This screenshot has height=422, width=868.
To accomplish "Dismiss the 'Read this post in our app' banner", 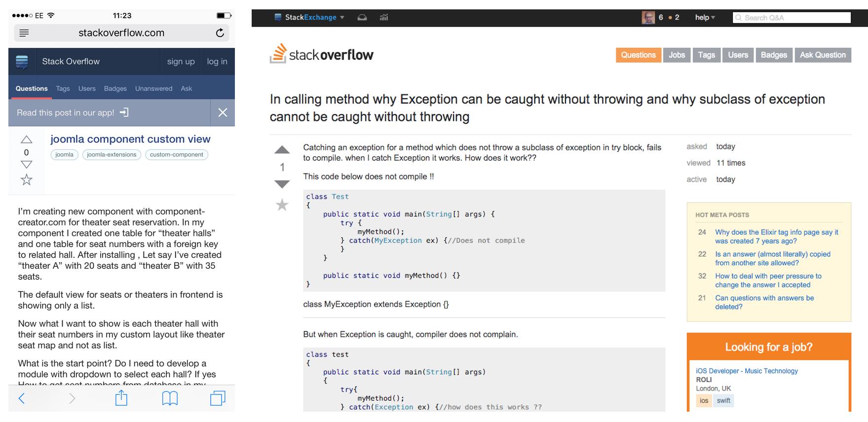I will 223,112.
